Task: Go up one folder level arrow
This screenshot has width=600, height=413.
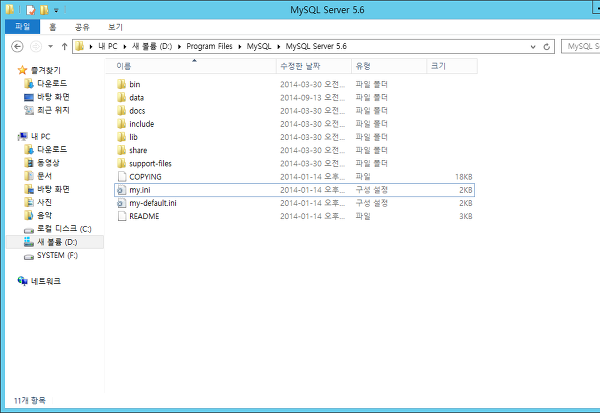Action: coord(64,47)
